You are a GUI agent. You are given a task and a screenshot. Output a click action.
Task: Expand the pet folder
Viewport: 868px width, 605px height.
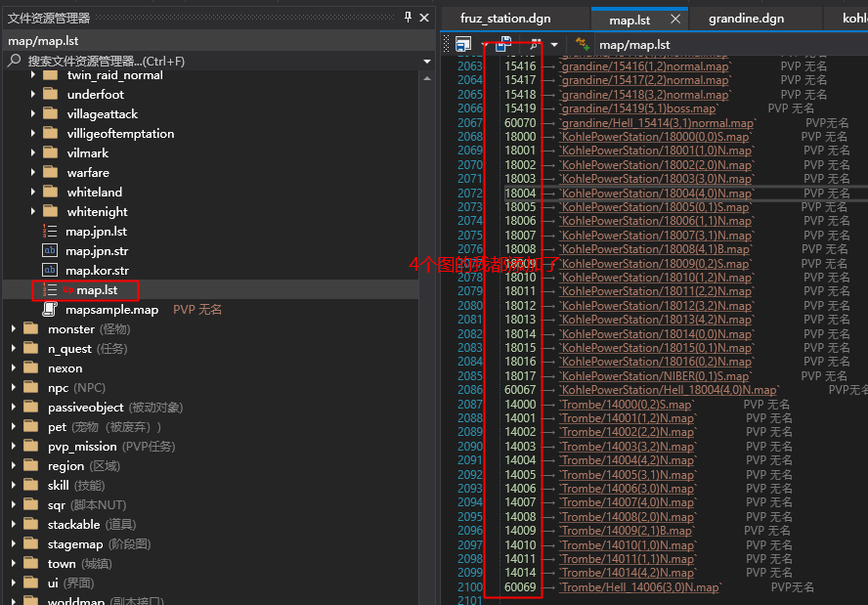[x=14, y=427]
